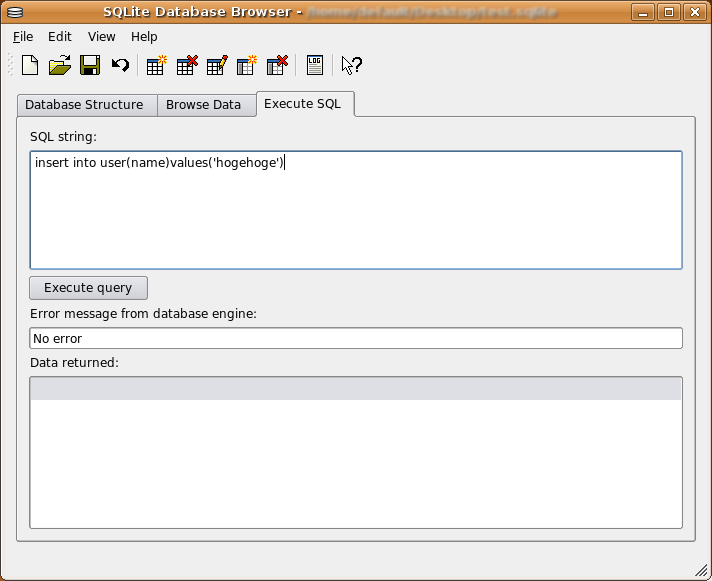This screenshot has height=581, width=712.
Task: Open a database with the folder icon
Action: (60, 66)
